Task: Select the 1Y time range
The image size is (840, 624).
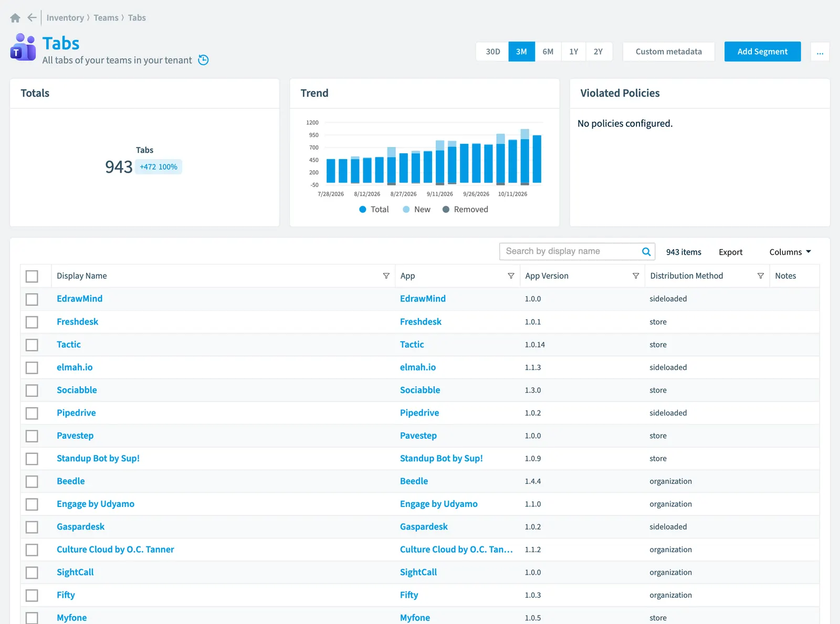Action: tap(574, 51)
